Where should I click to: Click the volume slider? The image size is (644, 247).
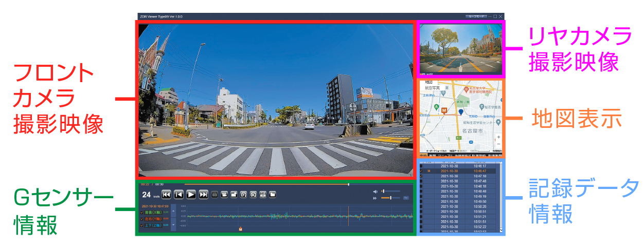tap(390, 191)
